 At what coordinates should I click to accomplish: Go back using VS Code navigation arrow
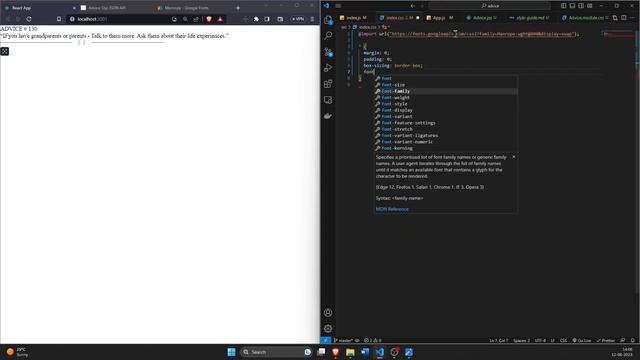coord(413,6)
